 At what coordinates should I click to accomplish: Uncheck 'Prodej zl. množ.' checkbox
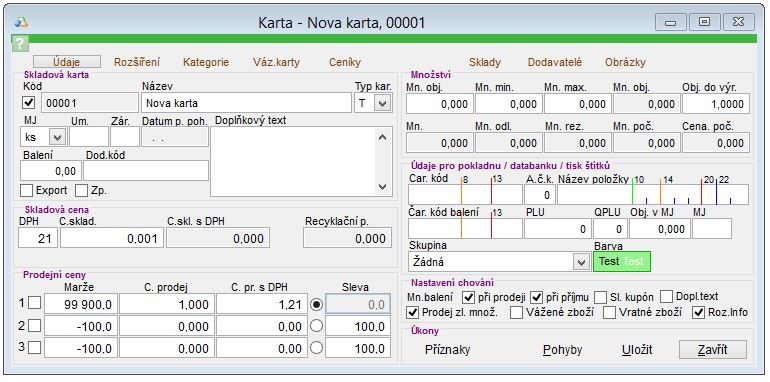413,312
